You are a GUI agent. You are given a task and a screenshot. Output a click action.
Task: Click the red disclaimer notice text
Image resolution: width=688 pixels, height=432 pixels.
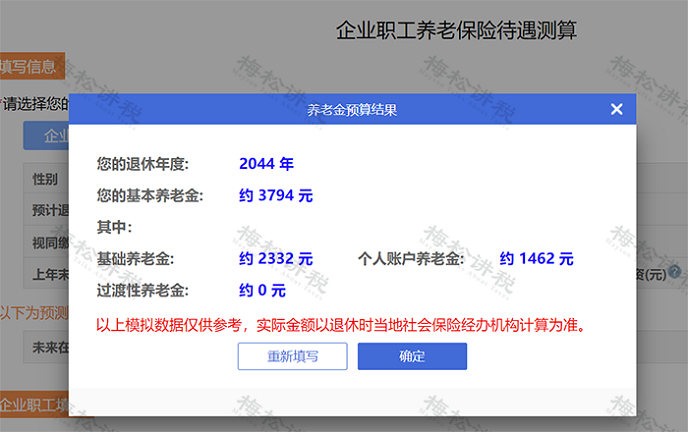[340, 325]
